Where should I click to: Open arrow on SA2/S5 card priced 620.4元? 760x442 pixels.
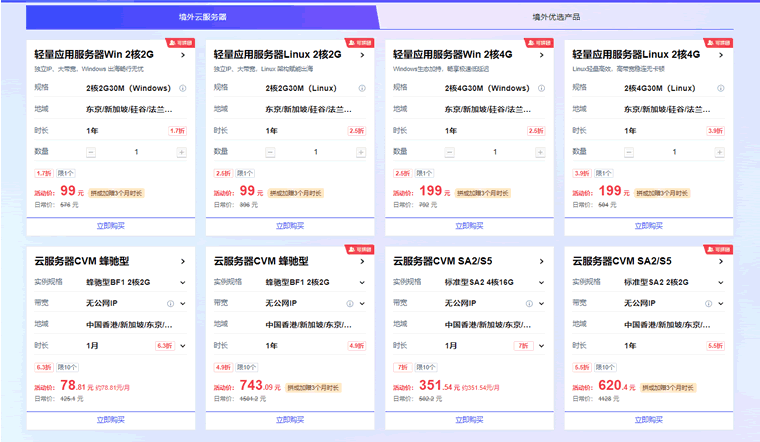click(x=721, y=262)
